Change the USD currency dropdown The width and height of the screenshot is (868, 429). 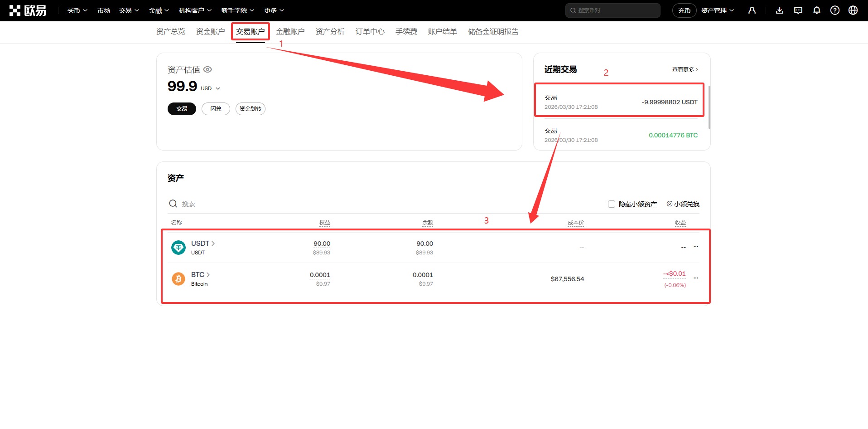211,88
